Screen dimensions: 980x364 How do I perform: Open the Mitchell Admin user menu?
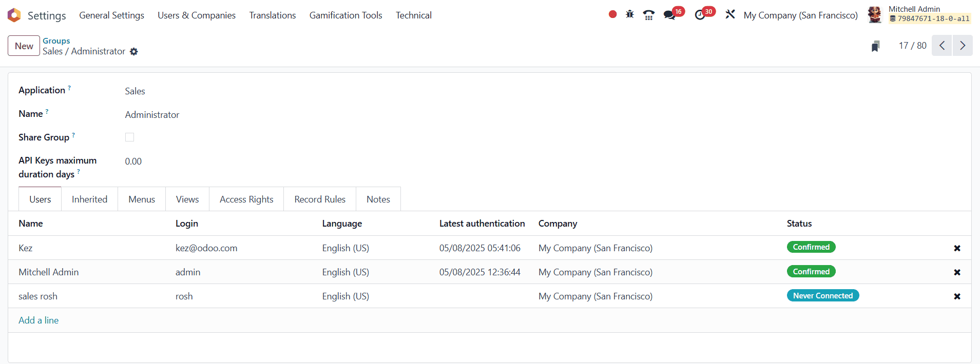(x=919, y=15)
